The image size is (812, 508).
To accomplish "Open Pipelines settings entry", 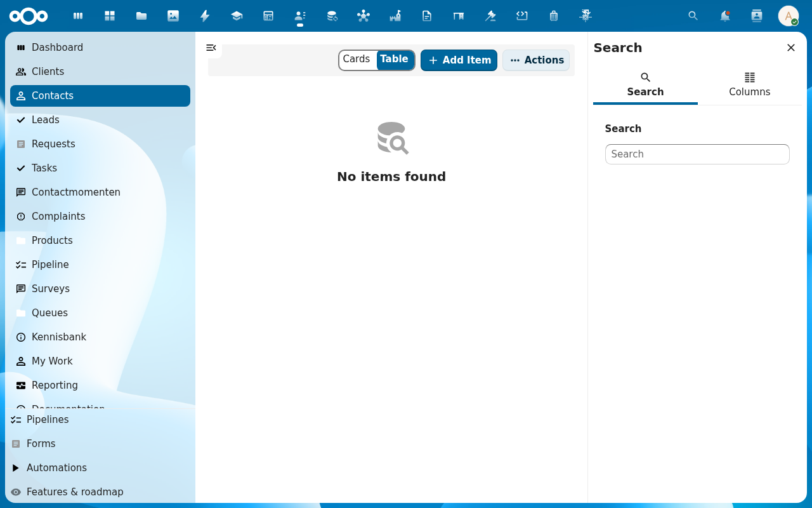I will click(x=100, y=420).
